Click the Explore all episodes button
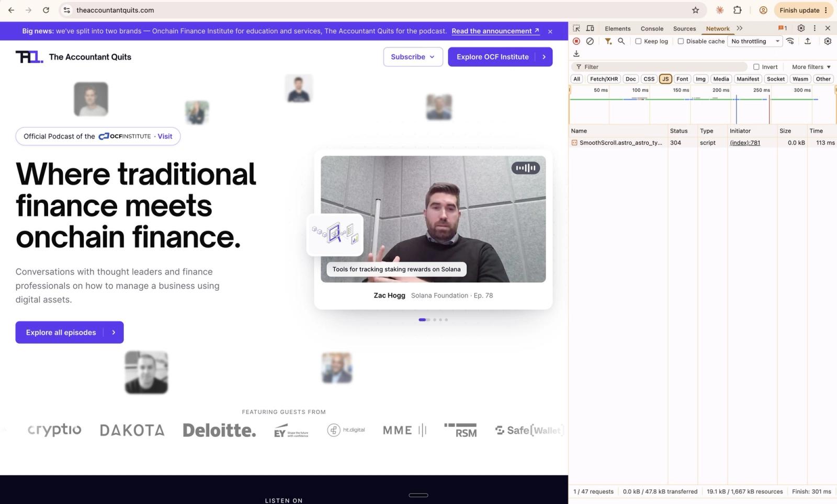The height and width of the screenshot is (504, 837). pos(70,333)
